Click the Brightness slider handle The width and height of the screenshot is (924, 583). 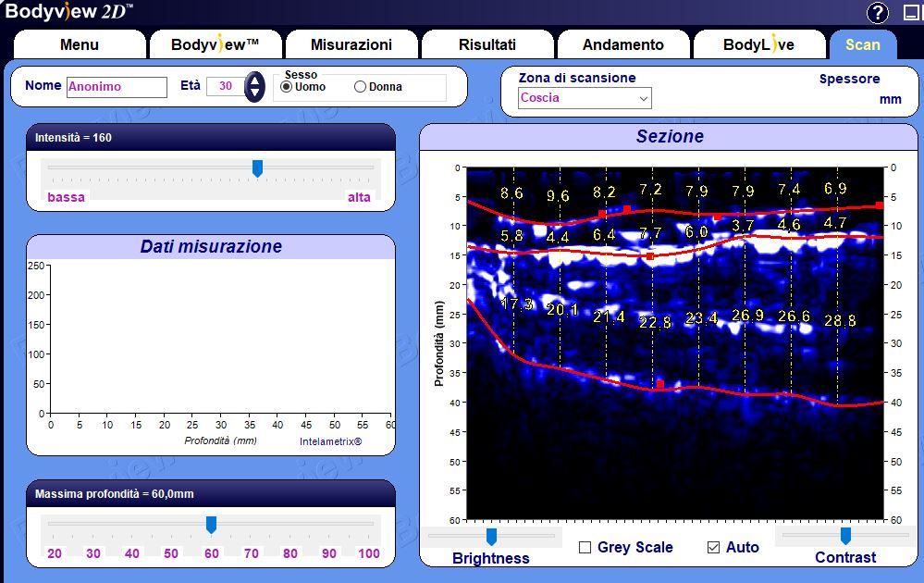pos(491,537)
